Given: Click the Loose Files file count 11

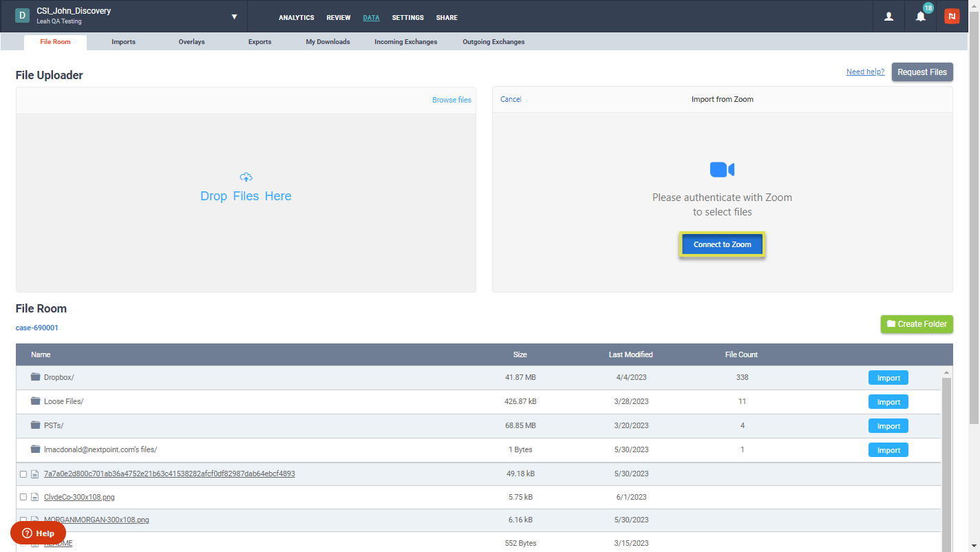Looking at the screenshot, I should [x=742, y=401].
